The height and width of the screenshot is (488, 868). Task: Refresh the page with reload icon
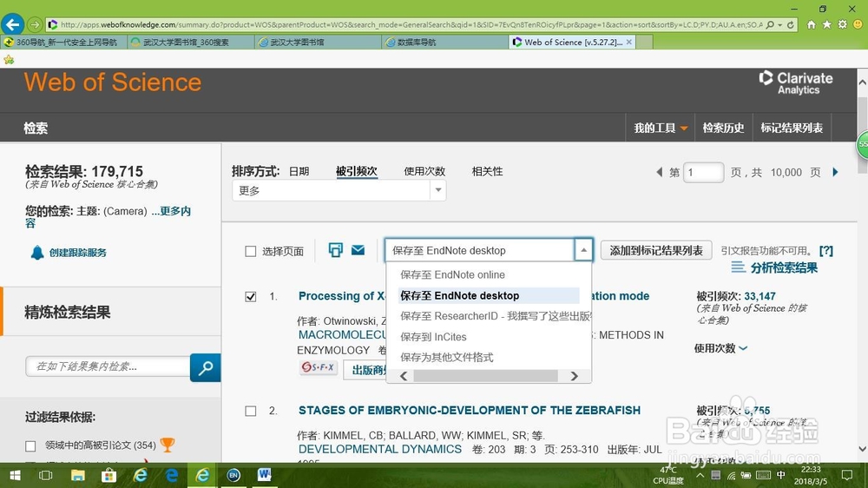(x=791, y=25)
